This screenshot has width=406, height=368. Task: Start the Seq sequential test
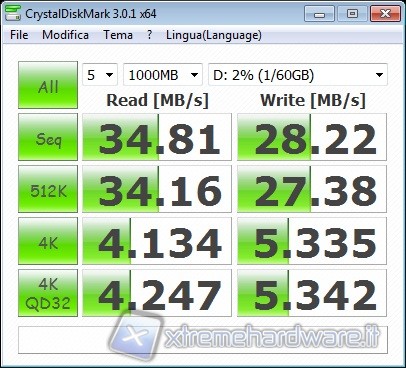(48, 137)
